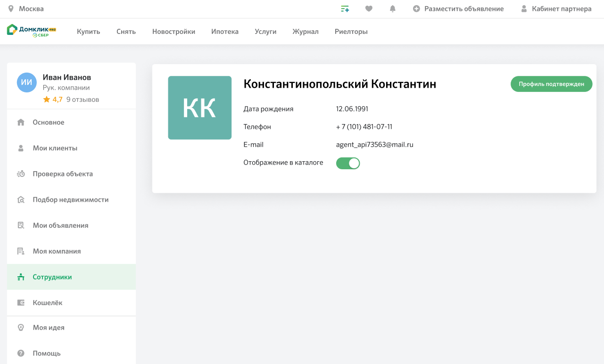The height and width of the screenshot is (364, 604).
Task: Click the person icon beside Кабинет партнера
Action: (524, 8)
